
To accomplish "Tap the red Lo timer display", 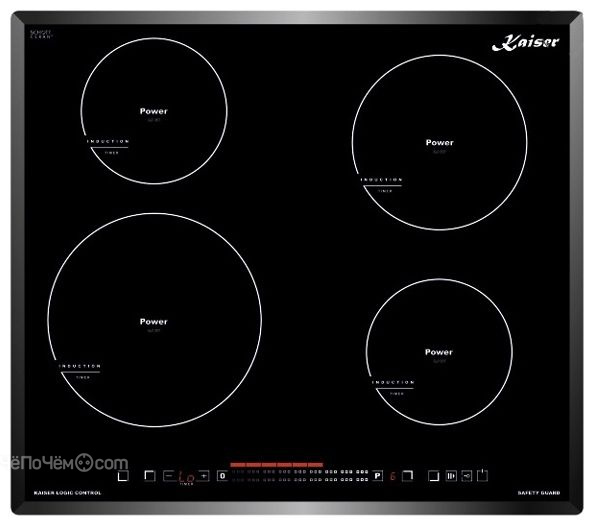I will [x=187, y=477].
